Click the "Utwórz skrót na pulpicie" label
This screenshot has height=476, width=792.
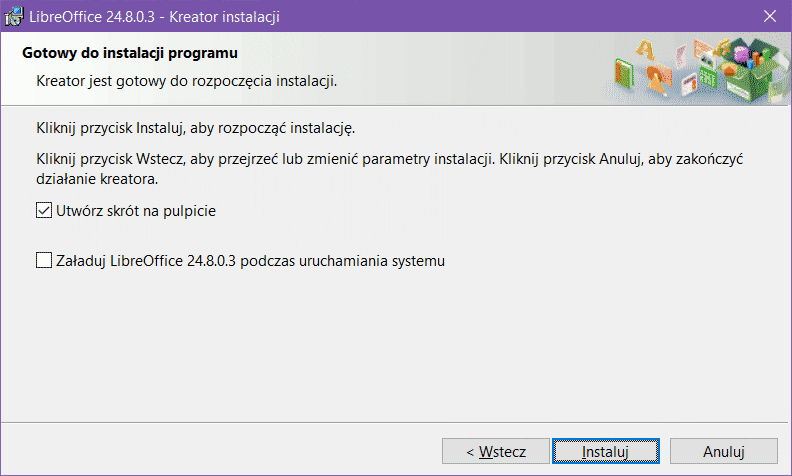tap(137, 211)
